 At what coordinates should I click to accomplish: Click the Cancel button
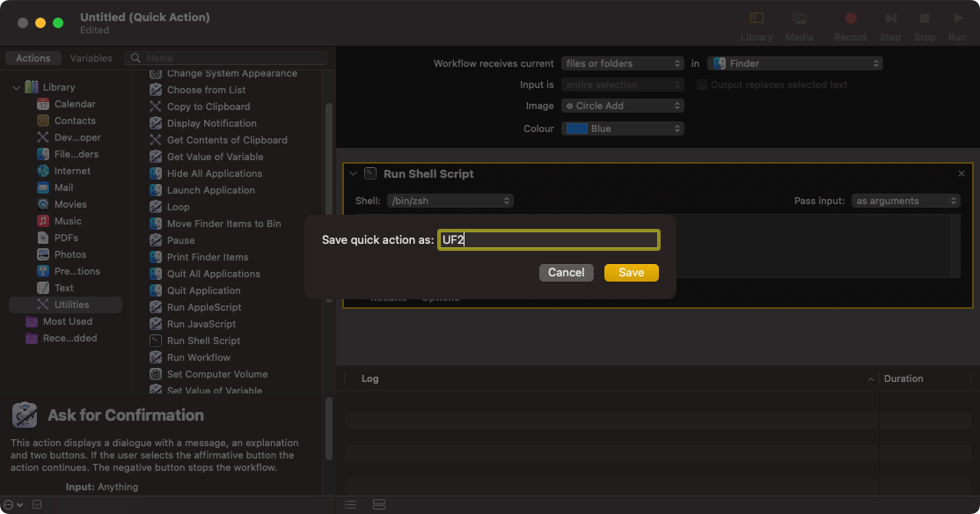(566, 273)
